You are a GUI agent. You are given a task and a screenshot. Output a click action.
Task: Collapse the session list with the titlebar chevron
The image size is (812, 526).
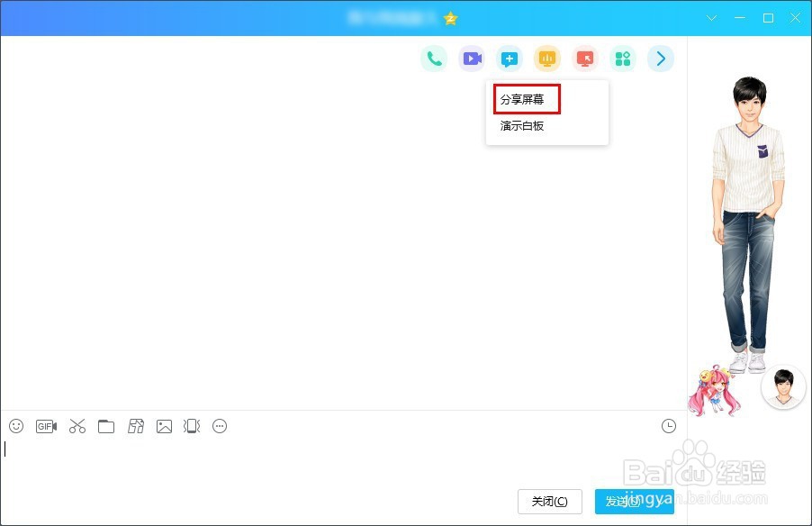pyautogui.click(x=711, y=17)
